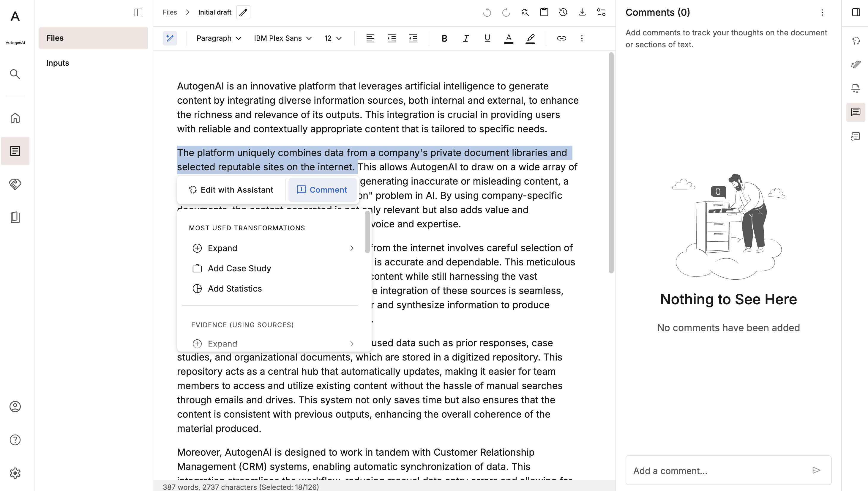This screenshot has width=868, height=491.
Task: Open the handshake icon section
Action: pos(15,184)
